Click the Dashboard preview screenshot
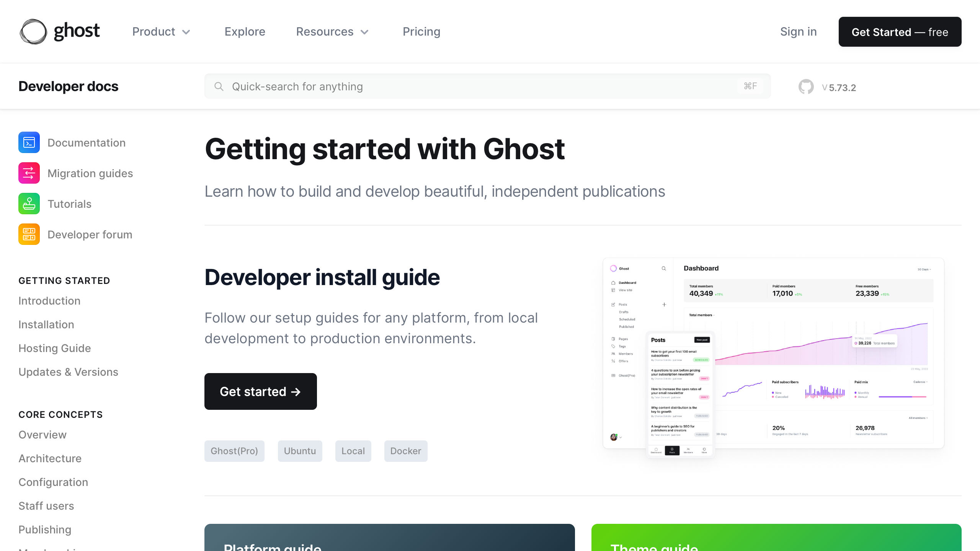This screenshot has width=980, height=551. (x=773, y=358)
